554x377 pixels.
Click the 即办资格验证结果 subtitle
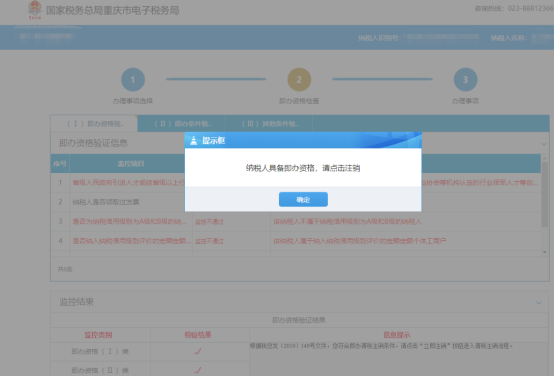(299, 320)
